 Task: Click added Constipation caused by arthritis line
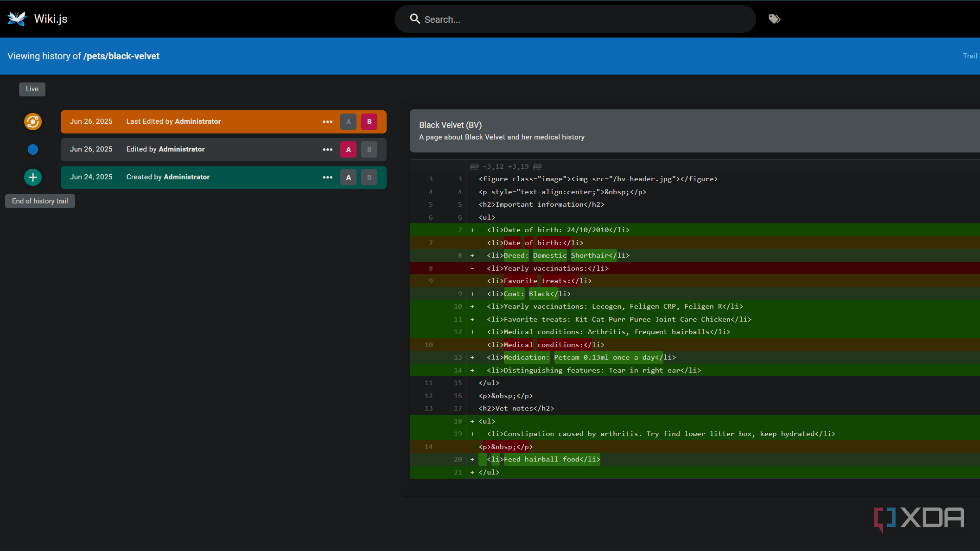(x=695, y=434)
